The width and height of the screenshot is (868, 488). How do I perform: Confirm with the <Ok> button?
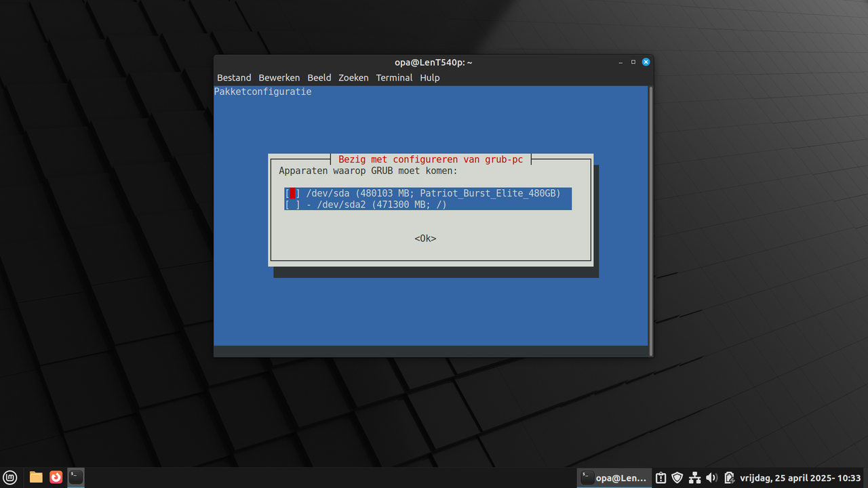(x=425, y=239)
